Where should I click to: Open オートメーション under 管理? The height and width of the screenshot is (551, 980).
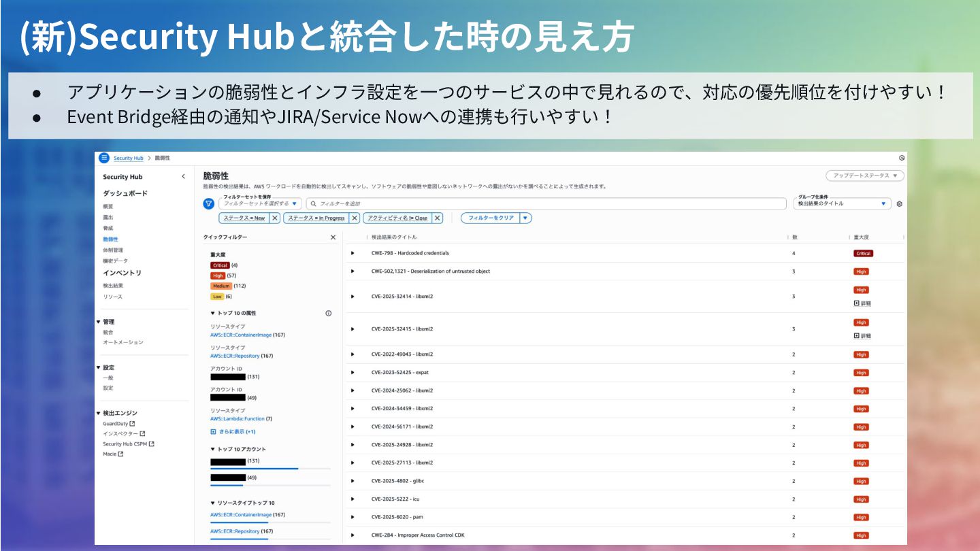(x=123, y=342)
